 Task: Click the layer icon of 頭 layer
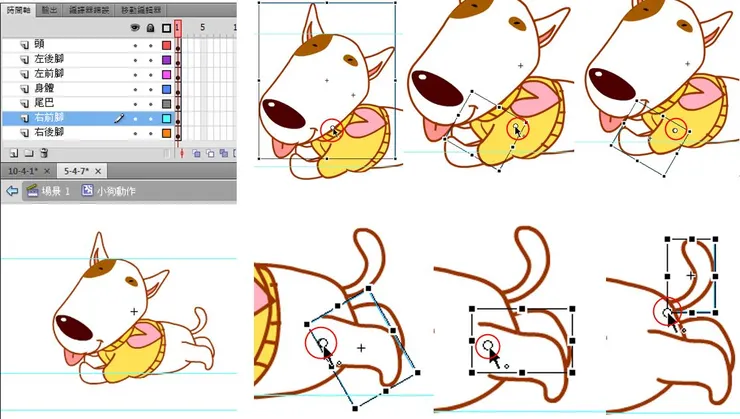(x=24, y=45)
